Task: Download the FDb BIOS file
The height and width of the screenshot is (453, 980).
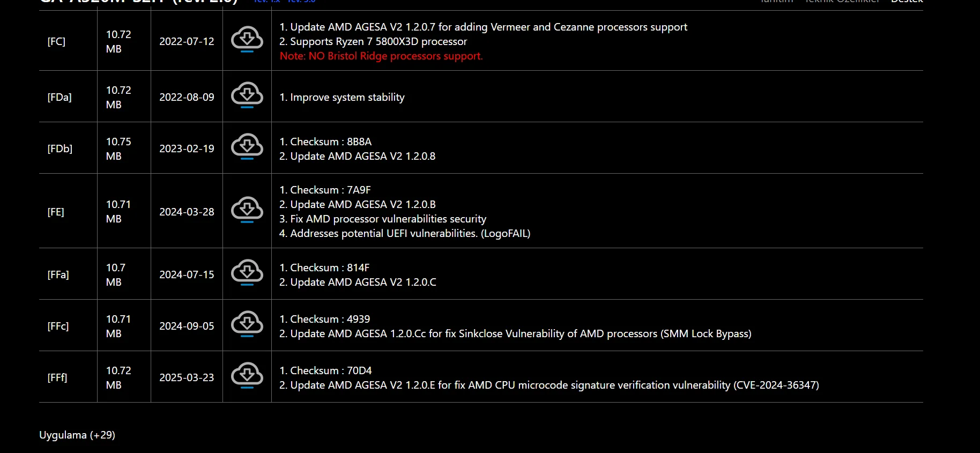Action: click(247, 146)
